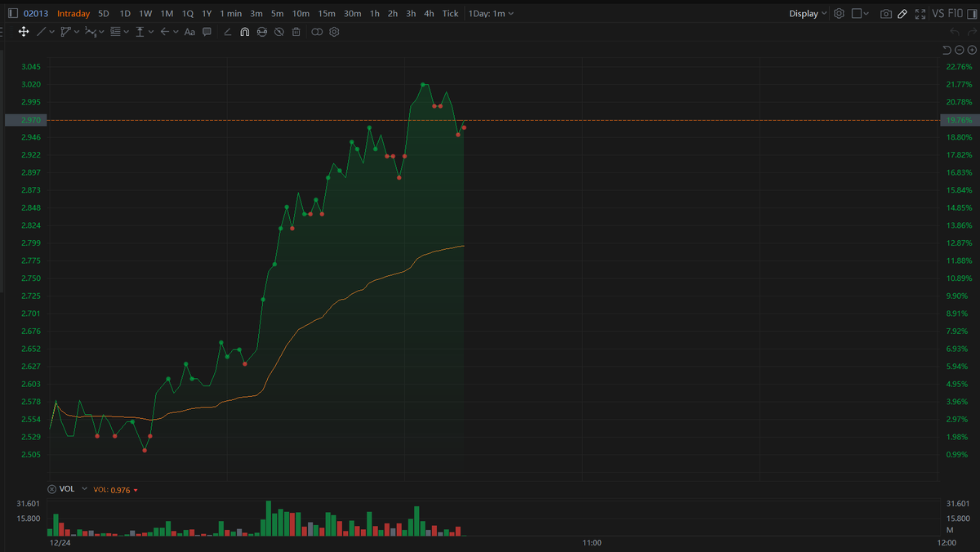The image size is (980, 552).
Task: Toggle the lock drawings icon
Action: 261,32
